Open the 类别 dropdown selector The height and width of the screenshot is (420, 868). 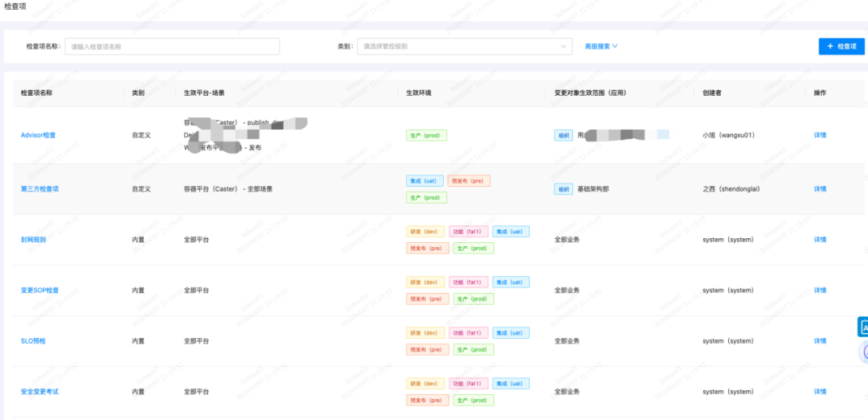tap(465, 47)
